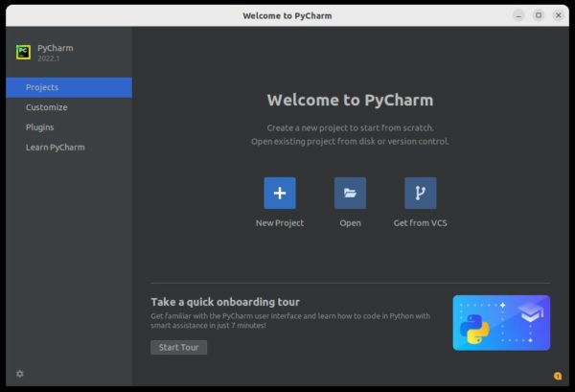The image size is (575, 392).
Task: Open the settings gear in the sidebar
Action: coord(20,374)
